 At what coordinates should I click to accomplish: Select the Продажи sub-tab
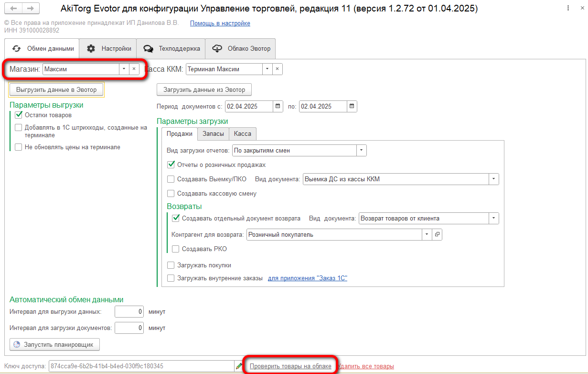180,134
